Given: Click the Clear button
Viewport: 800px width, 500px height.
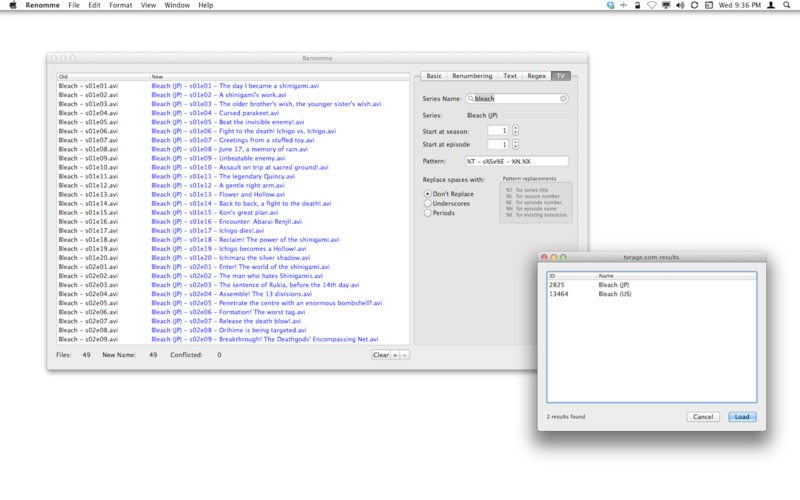Looking at the screenshot, I should [x=381, y=355].
